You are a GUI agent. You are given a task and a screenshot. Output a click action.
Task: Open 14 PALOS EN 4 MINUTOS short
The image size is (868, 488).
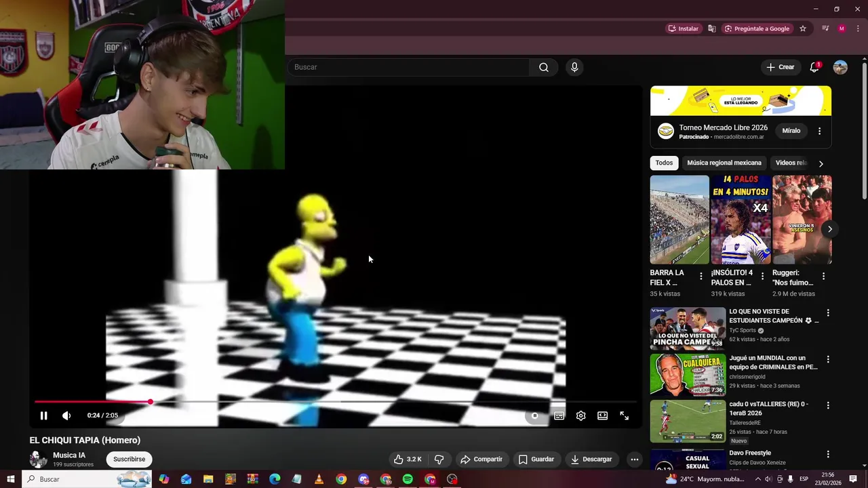[741, 220]
